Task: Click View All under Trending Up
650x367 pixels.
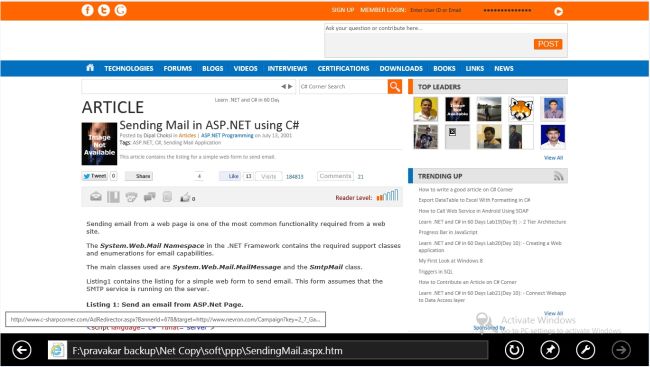Action: pyautogui.click(x=553, y=314)
